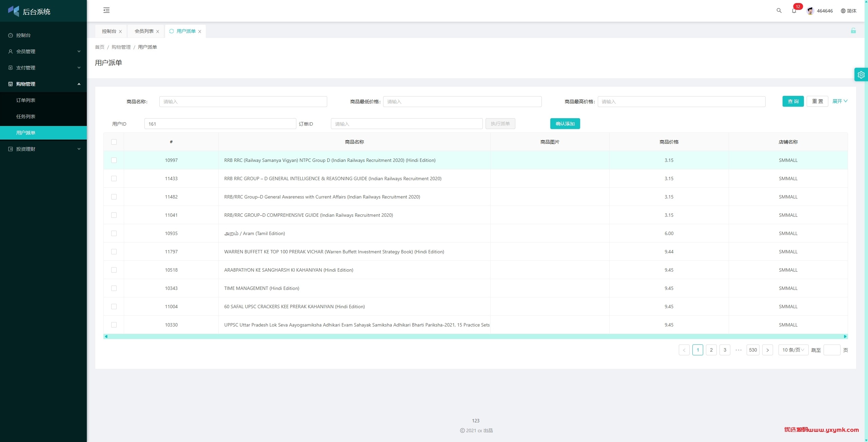This screenshot has height=442, width=868.
Task: Close the 控制台 tab
Action: (120, 31)
